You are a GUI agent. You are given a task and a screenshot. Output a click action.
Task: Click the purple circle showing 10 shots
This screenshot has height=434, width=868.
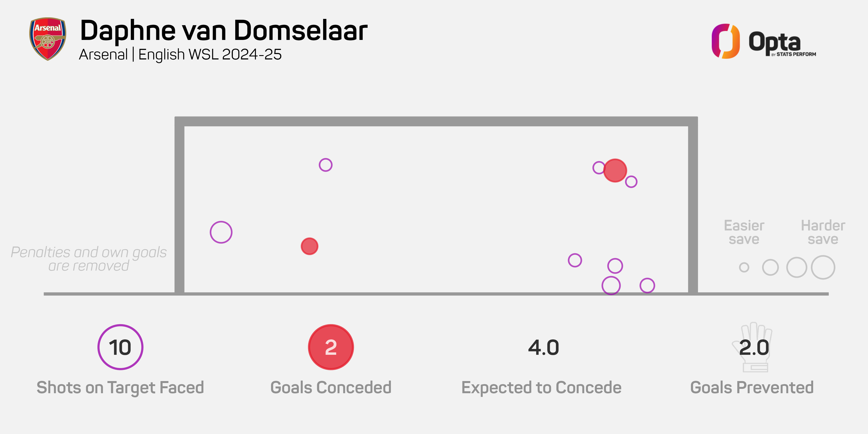120,347
